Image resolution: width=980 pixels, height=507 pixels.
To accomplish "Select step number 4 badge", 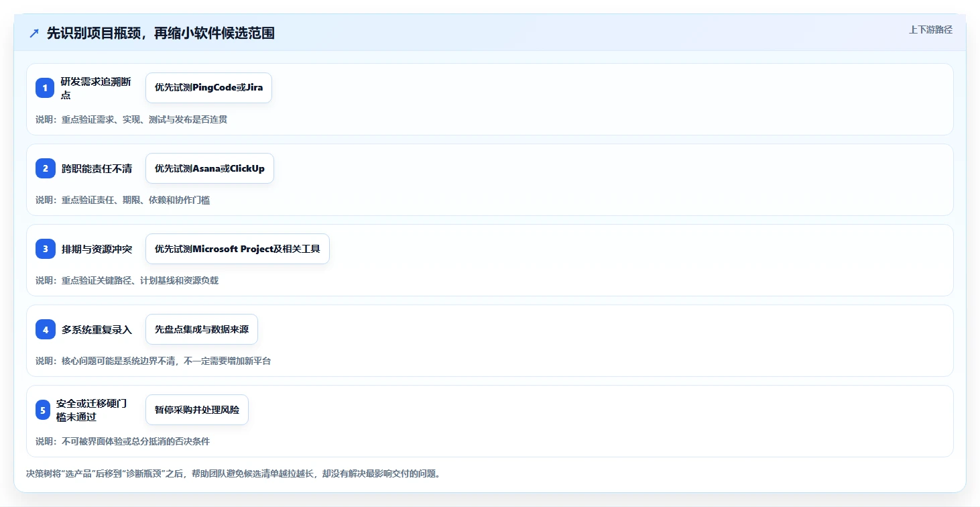I will click(x=46, y=329).
